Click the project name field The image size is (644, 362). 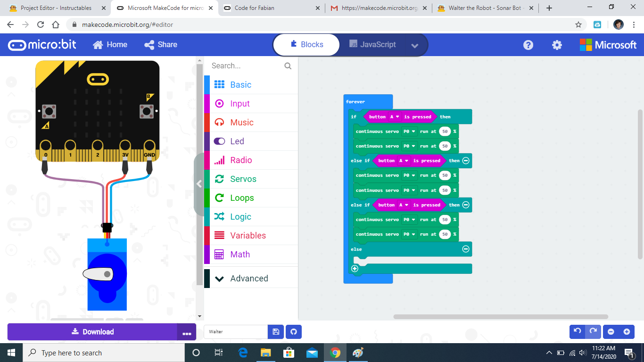click(236, 332)
